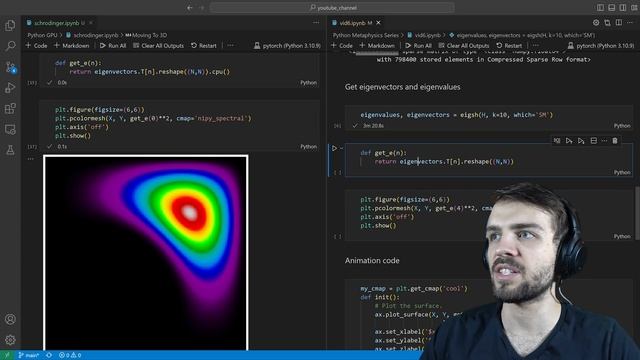Viewport: 640px width, 360px height.
Task: Click Python Metaphysics Series breadcrumb
Action: click(x=365, y=36)
